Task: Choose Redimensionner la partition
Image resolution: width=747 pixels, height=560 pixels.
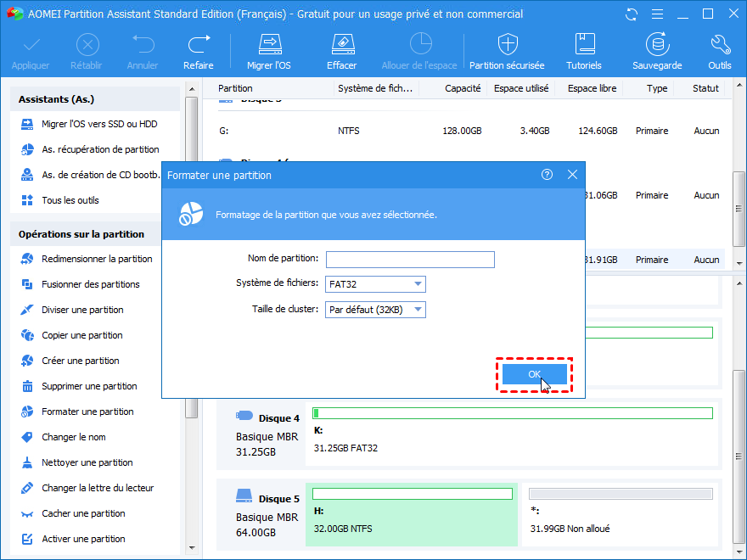Action: pyautogui.click(x=87, y=259)
